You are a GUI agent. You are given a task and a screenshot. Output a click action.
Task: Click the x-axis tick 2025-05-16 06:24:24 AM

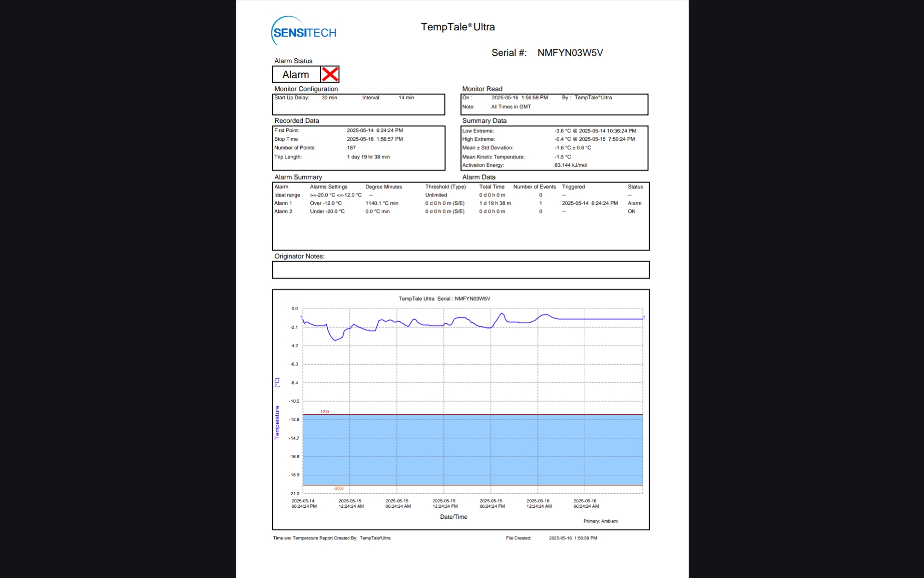coord(586,503)
